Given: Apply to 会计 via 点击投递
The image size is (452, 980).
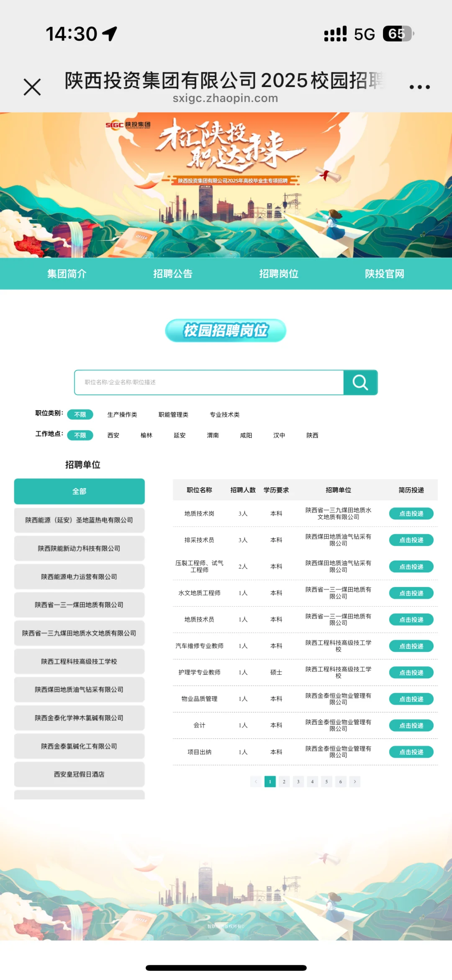Looking at the screenshot, I should [411, 725].
